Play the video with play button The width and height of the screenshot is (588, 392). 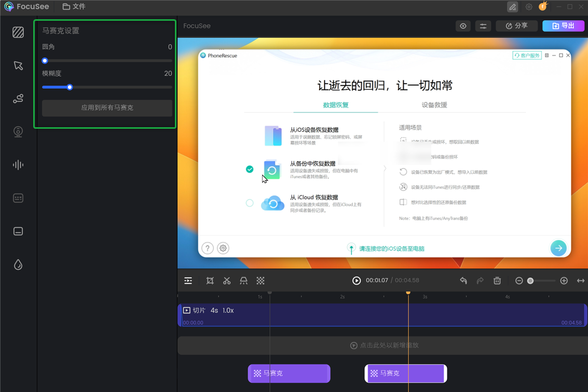[x=356, y=280]
